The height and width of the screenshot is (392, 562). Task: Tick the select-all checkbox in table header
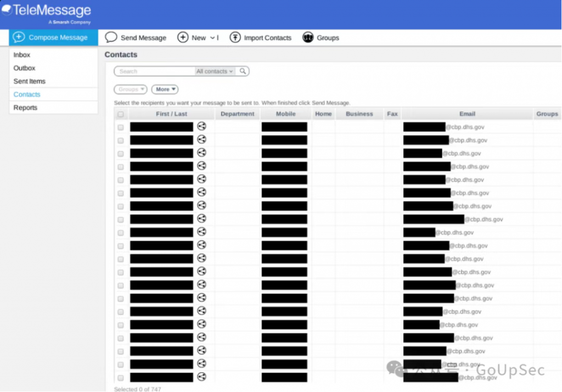120,114
